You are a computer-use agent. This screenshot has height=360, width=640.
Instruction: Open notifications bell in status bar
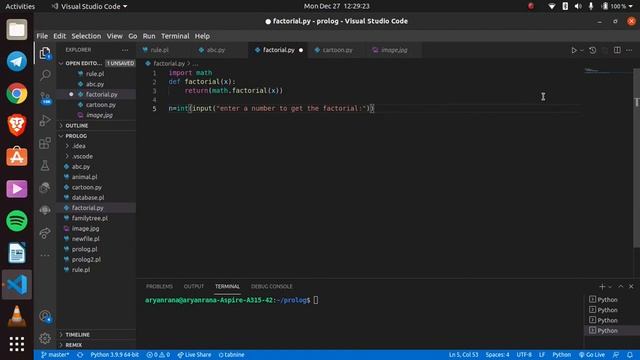pyautogui.click(x=630, y=355)
